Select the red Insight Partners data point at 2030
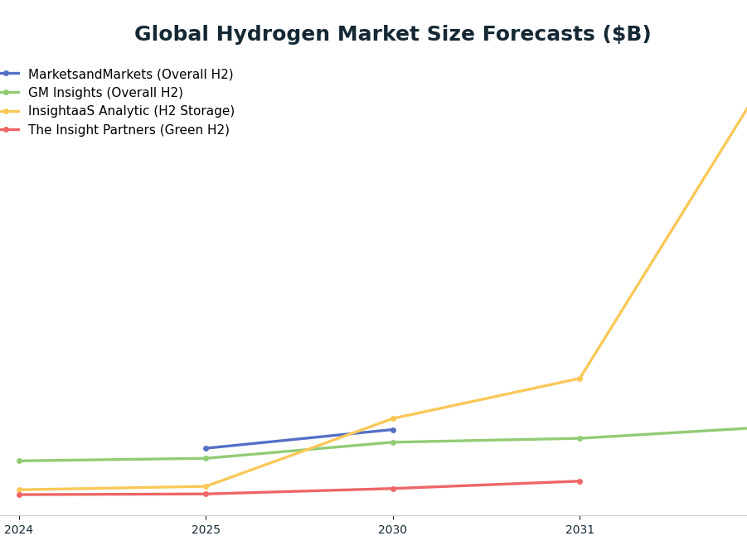Screen dimensions: 747x560 coord(393,489)
